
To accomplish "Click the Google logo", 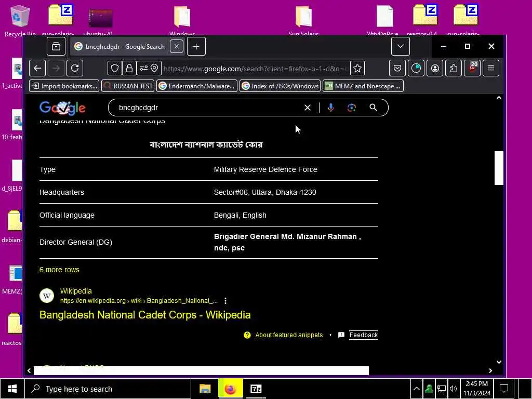I will tap(62, 108).
